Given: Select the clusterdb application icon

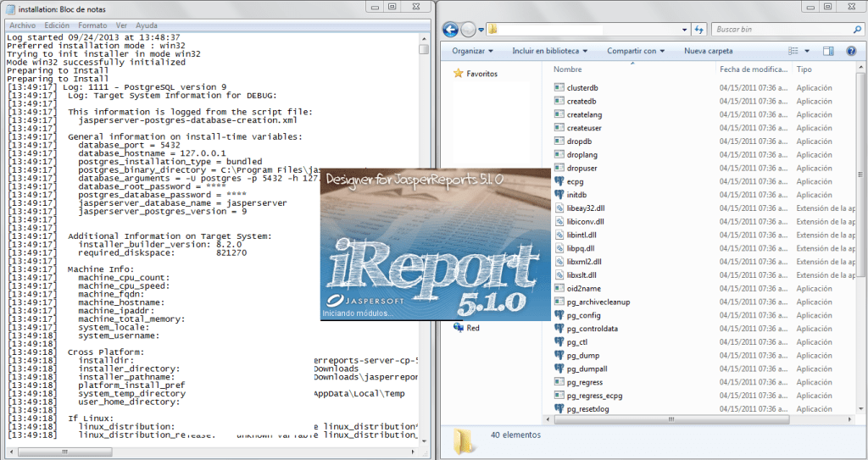Looking at the screenshot, I should [x=559, y=87].
